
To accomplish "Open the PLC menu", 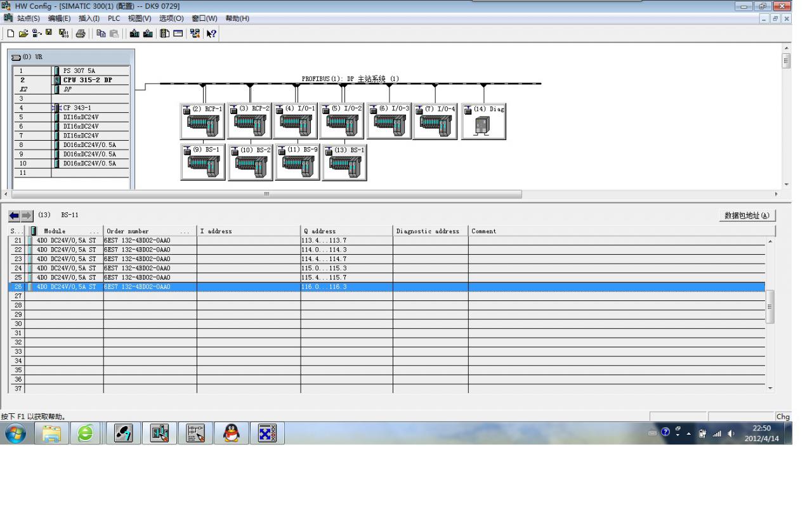I will pyautogui.click(x=114, y=18).
